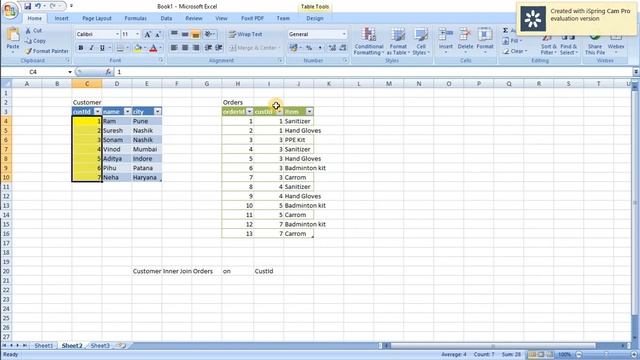Open the Borders button
The image size is (640, 360).
120,48
